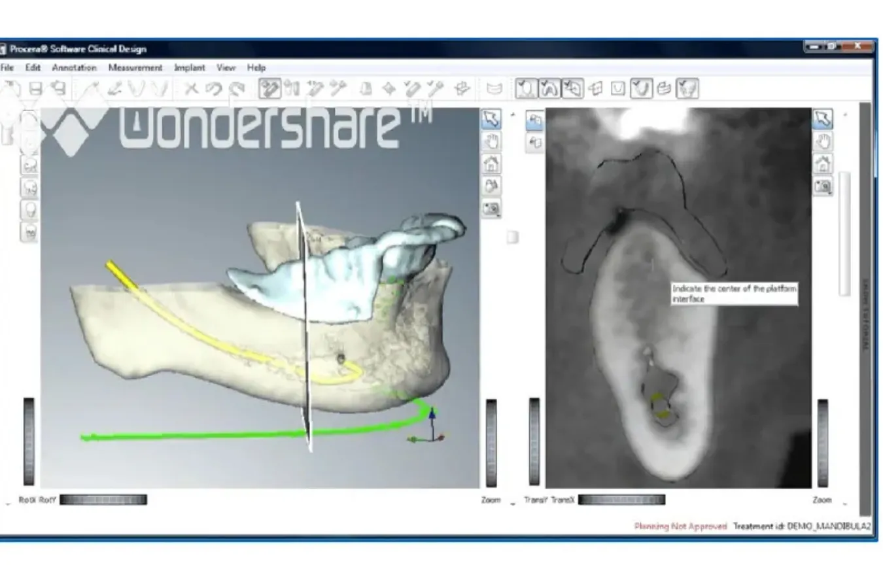Open the Measurement menu
Image resolution: width=883 pixels, height=588 pixels.
135,67
